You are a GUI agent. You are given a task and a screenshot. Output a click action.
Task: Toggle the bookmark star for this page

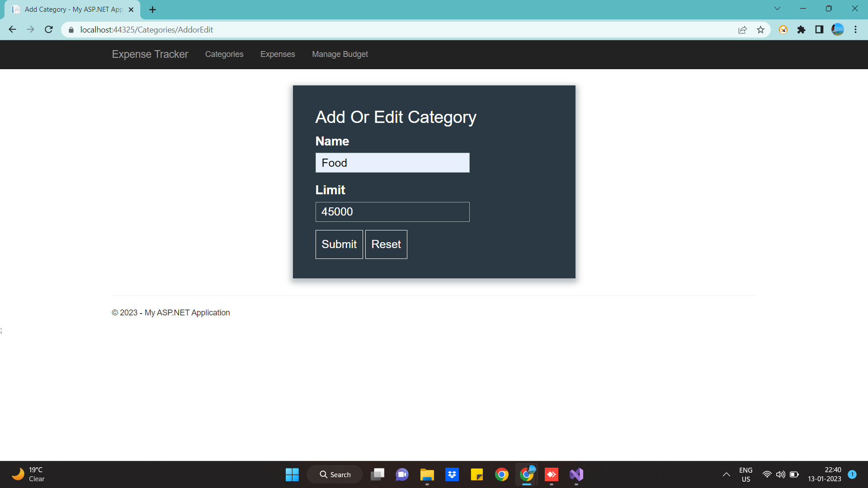point(761,29)
